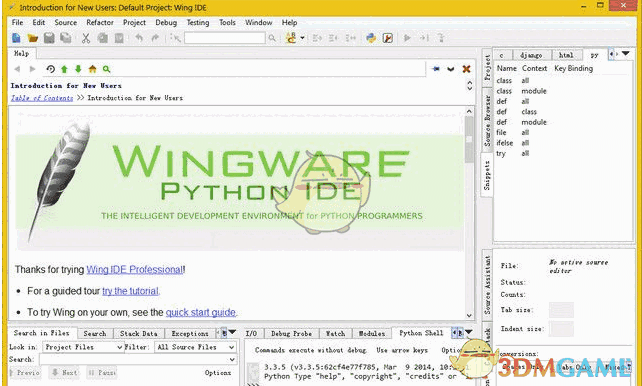Screen dimensions: 642x386
Task: Start debugging with the play arrow icon
Action: pos(407,38)
